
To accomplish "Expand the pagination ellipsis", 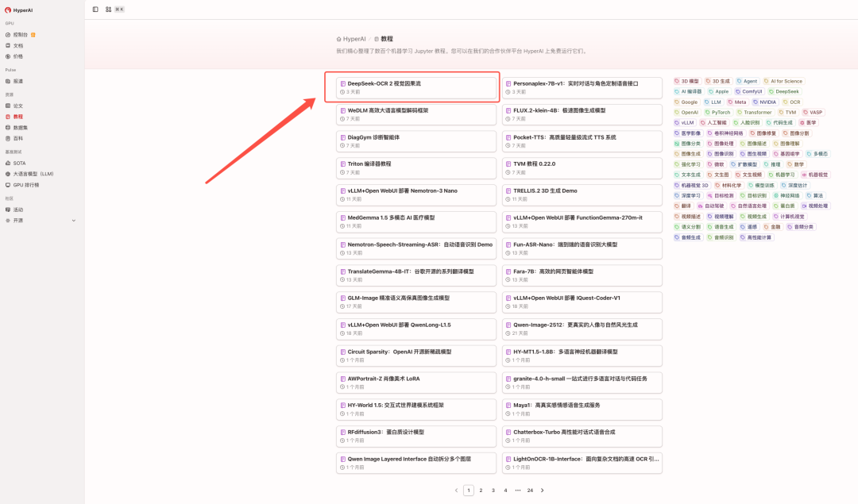I will [518, 491].
